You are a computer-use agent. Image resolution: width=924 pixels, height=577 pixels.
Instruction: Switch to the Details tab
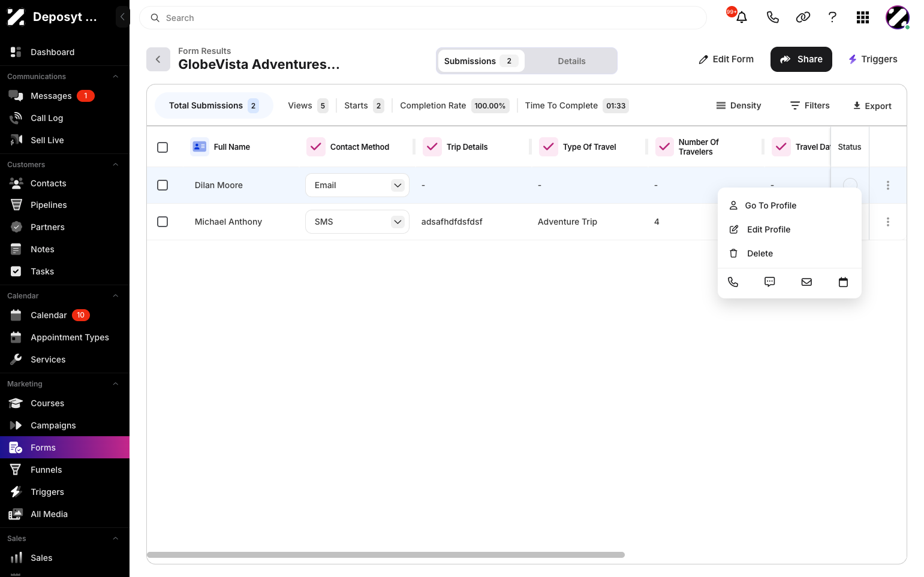tap(571, 61)
